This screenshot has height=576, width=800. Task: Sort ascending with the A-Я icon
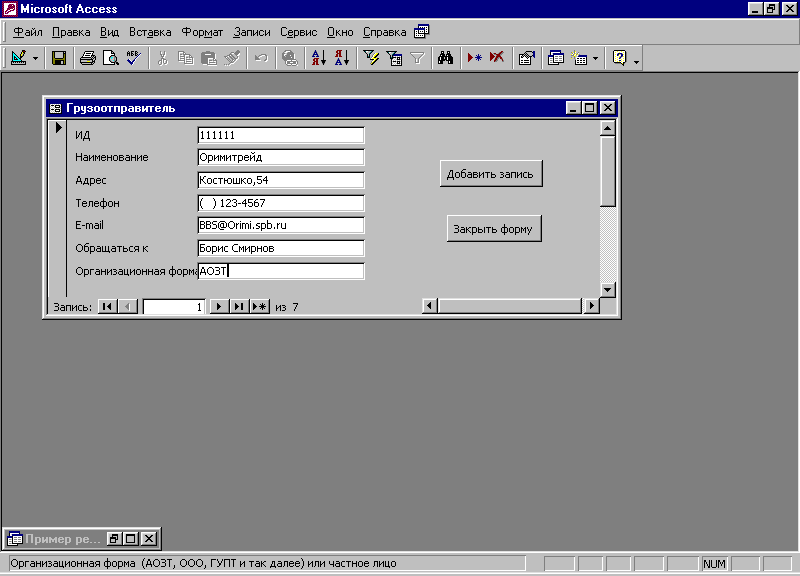click(x=318, y=58)
